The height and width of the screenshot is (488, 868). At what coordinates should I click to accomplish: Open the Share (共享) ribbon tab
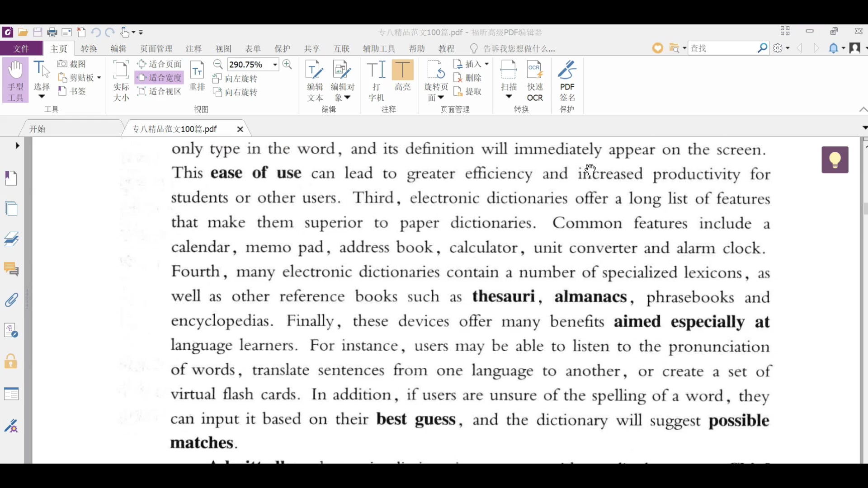[x=312, y=48]
